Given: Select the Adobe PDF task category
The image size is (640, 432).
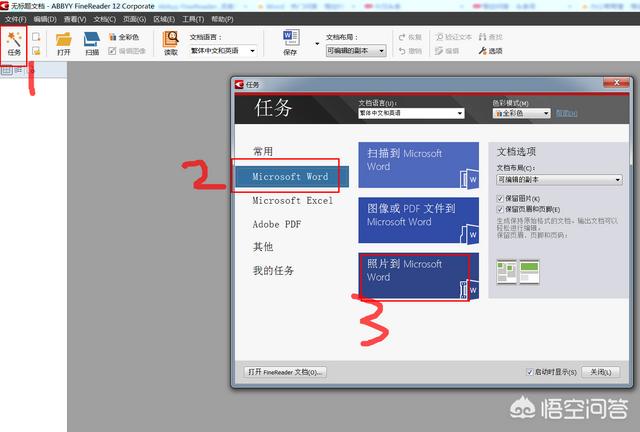Looking at the screenshot, I should pyautogui.click(x=277, y=224).
